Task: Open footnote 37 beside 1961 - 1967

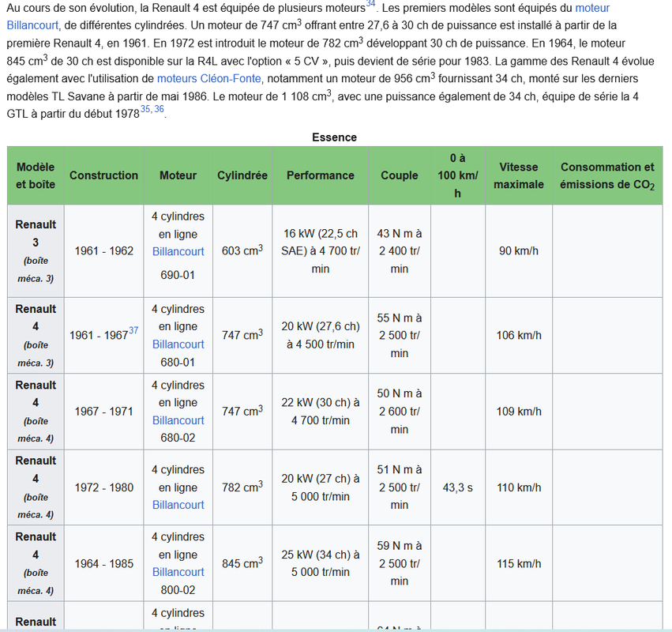Action: [133, 330]
